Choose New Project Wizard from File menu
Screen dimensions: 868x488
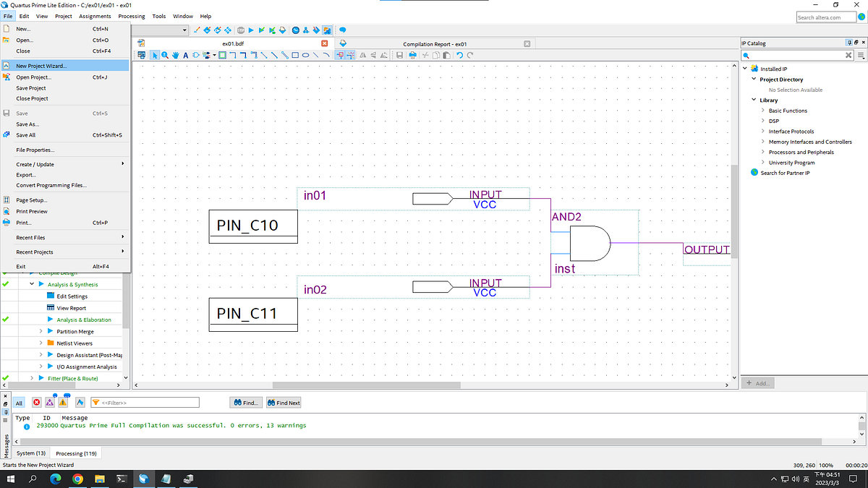[43, 67]
